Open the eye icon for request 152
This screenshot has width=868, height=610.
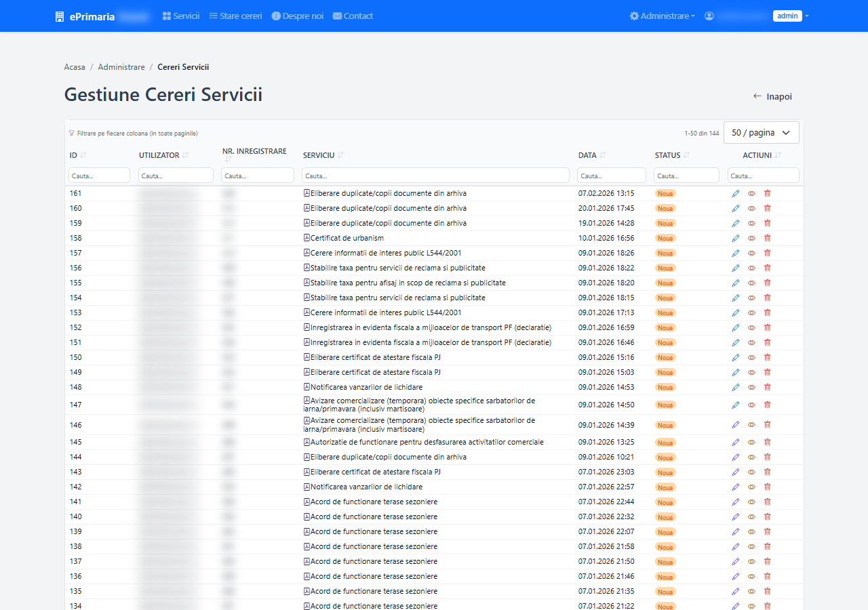(751, 327)
